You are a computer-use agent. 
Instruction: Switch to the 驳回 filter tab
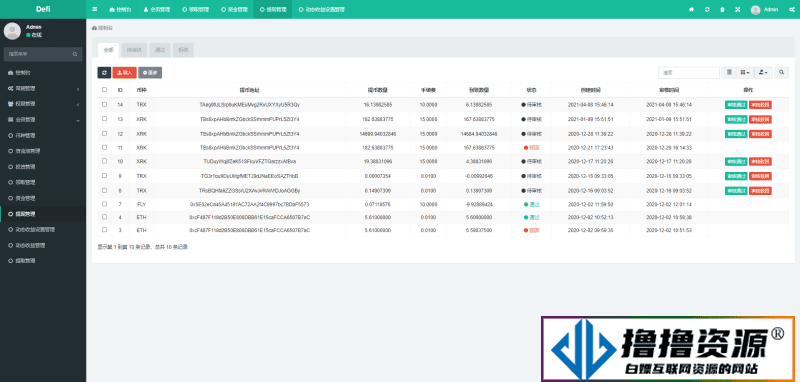pyautogui.click(x=183, y=50)
